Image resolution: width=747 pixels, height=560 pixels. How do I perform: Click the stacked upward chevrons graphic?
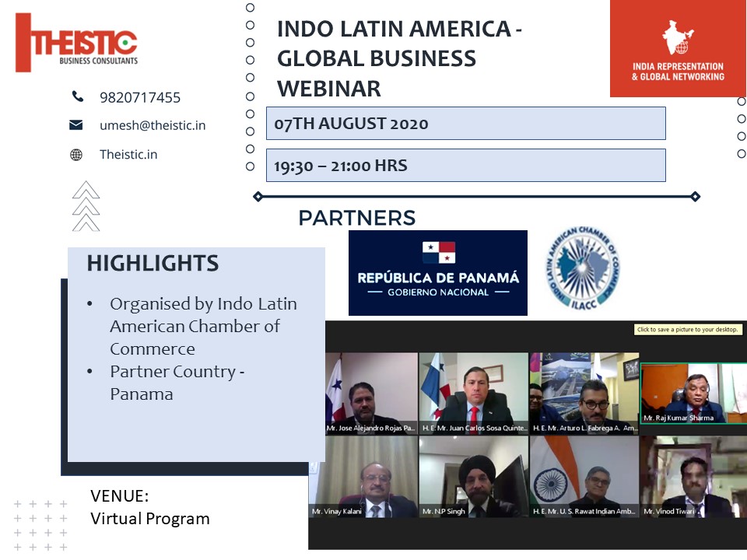click(x=86, y=206)
